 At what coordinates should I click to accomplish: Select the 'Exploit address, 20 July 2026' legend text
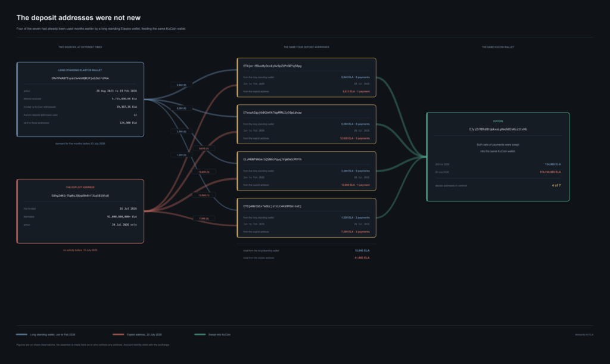click(x=144, y=334)
